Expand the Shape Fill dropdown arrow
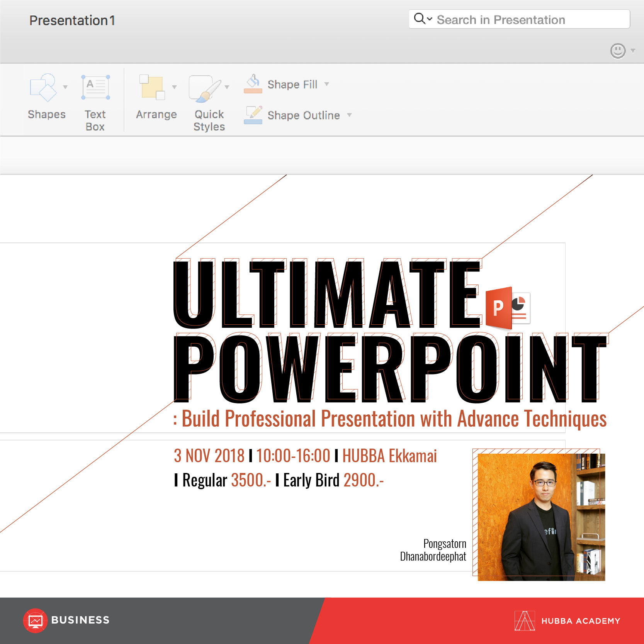Screen dimensions: 644x644 pos(327,84)
